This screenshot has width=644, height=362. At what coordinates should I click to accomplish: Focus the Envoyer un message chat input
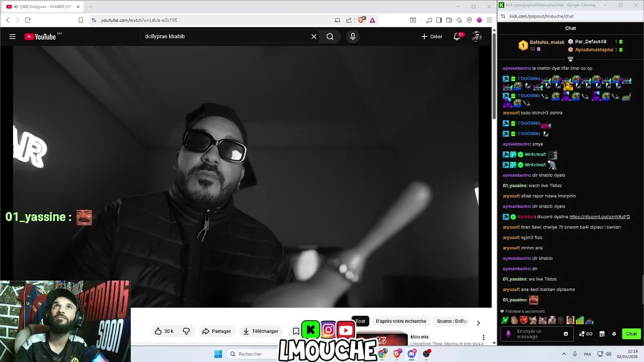536,334
